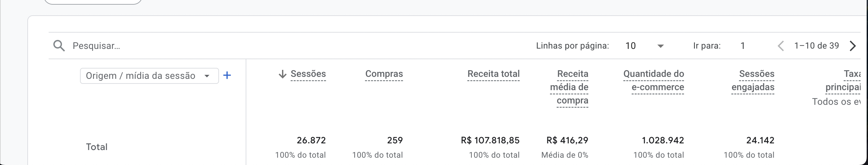Viewport: 868px width, 165px height.
Task: Sort by Receita média de compra column
Action: (x=569, y=87)
